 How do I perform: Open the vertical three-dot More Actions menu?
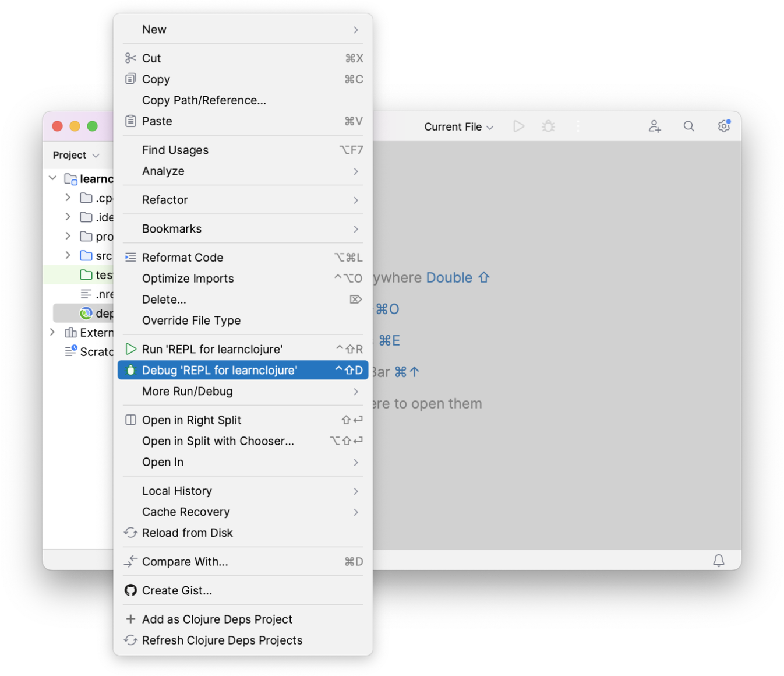pyautogui.click(x=578, y=126)
